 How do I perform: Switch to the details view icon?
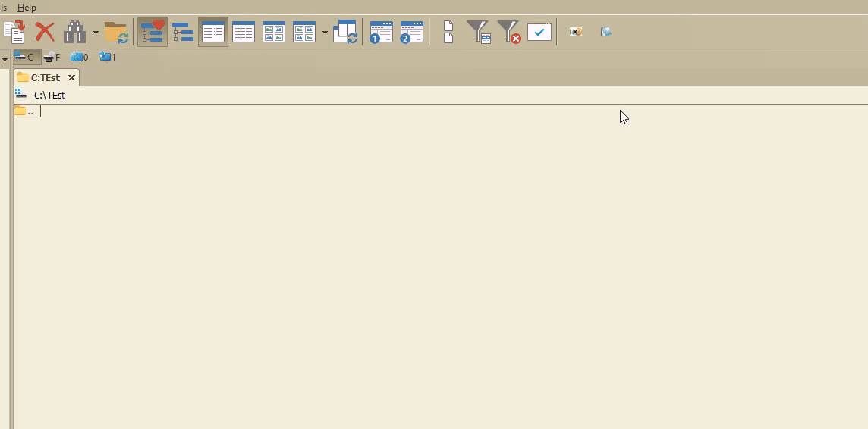[244, 32]
